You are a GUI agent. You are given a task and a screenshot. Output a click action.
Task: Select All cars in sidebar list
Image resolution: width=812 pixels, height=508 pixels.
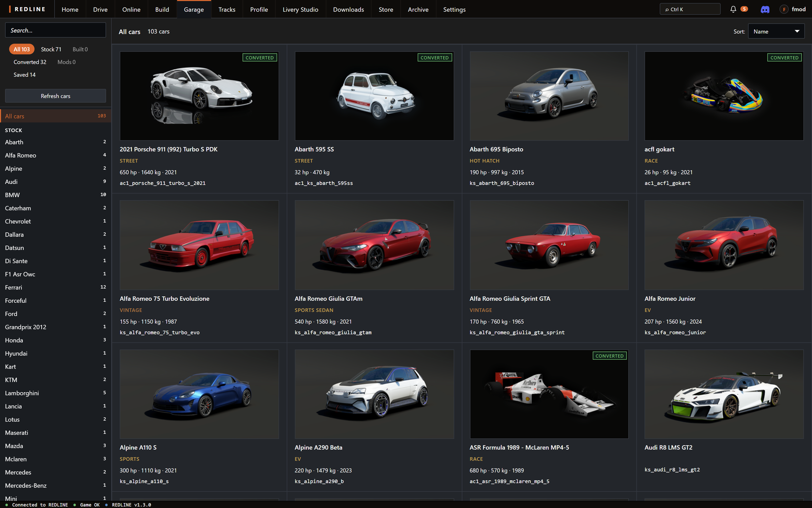[55, 116]
